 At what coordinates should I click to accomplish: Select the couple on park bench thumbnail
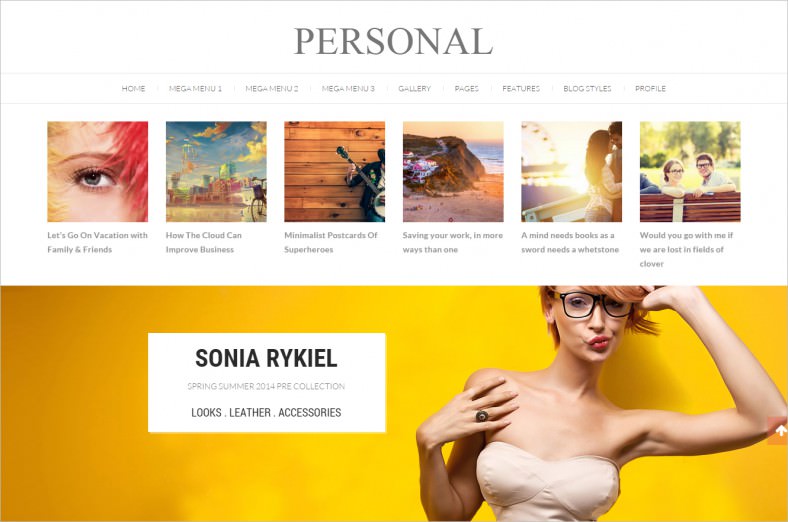tap(690, 171)
